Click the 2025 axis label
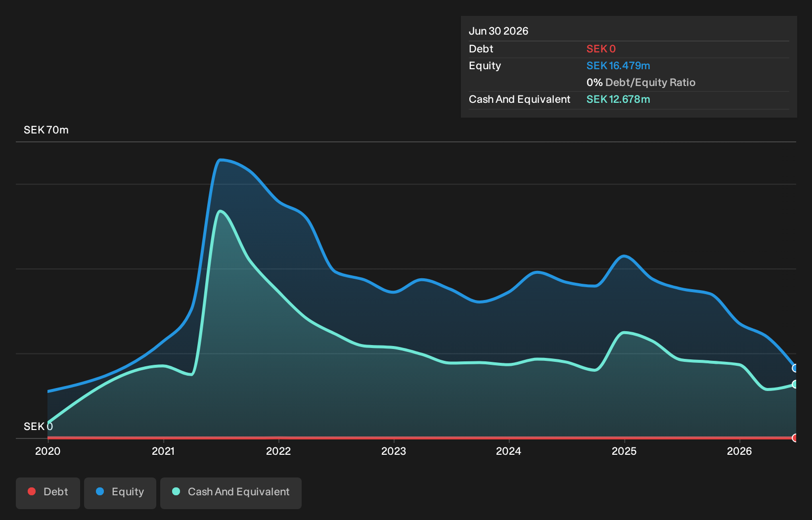This screenshot has height=520, width=812. pyautogui.click(x=624, y=451)
